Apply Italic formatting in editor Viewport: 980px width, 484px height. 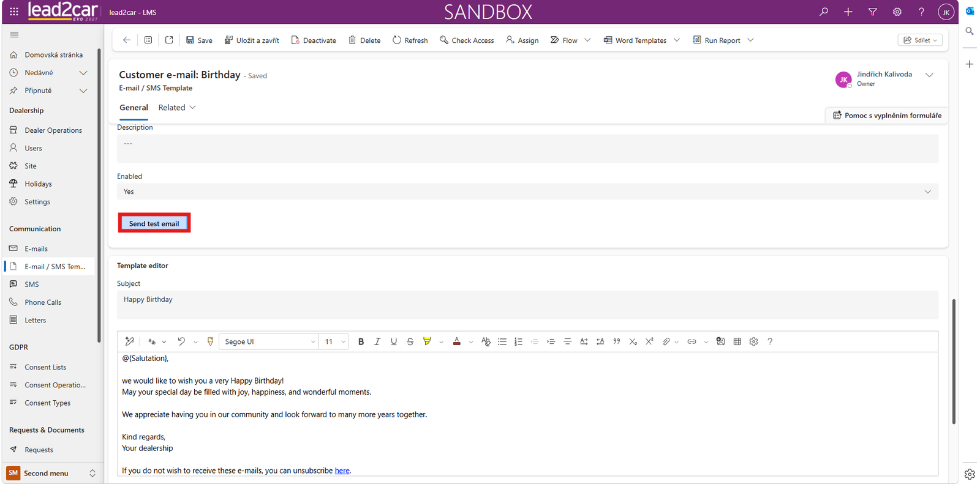click(377, 341)
